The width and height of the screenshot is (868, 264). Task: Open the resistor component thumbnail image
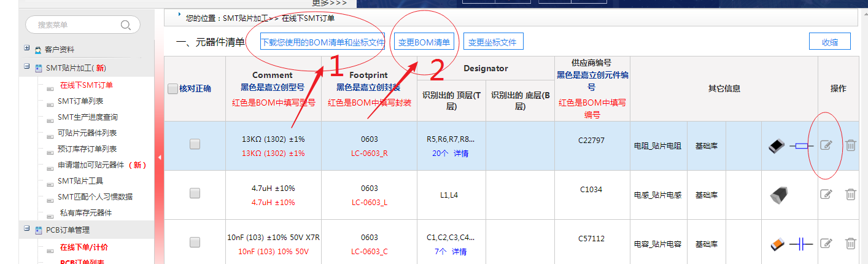pos(777,146)
